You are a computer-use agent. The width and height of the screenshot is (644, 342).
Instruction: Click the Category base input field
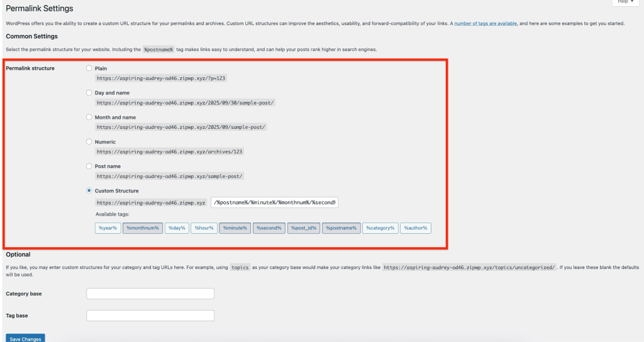[150, 294]
